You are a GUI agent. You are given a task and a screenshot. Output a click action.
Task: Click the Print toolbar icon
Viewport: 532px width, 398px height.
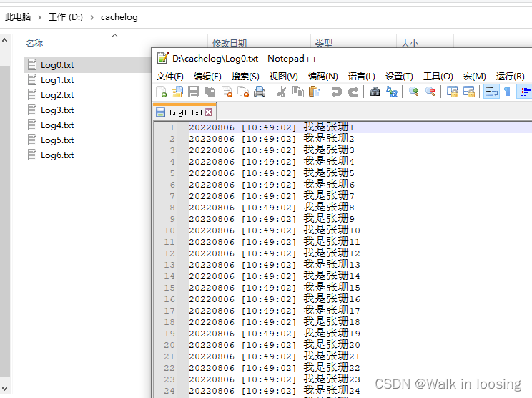click(x=260, y=92)
